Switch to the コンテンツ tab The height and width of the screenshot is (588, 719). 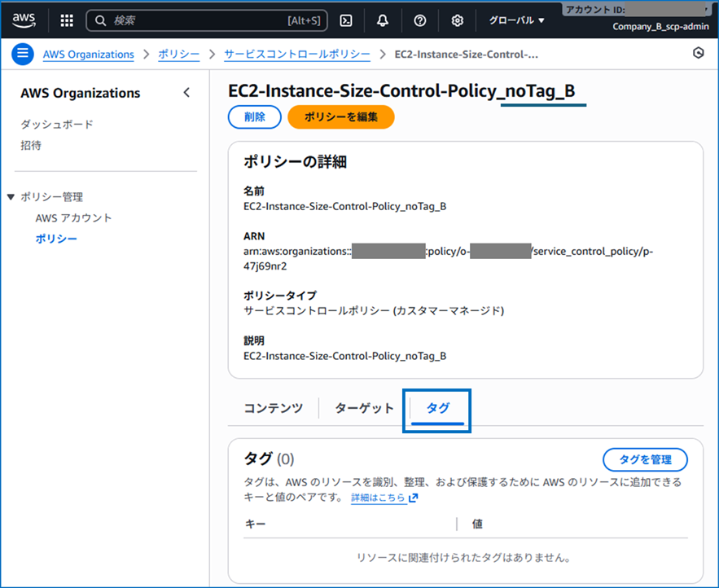273,408
